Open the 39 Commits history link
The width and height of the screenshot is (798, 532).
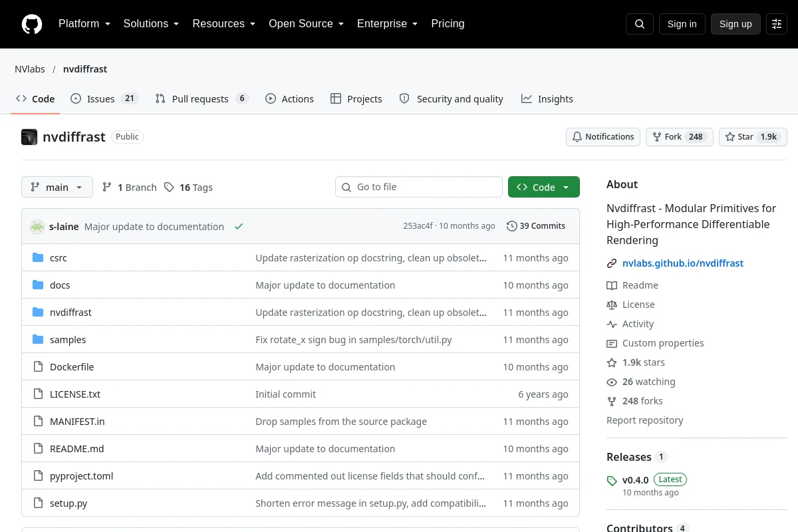536,226
